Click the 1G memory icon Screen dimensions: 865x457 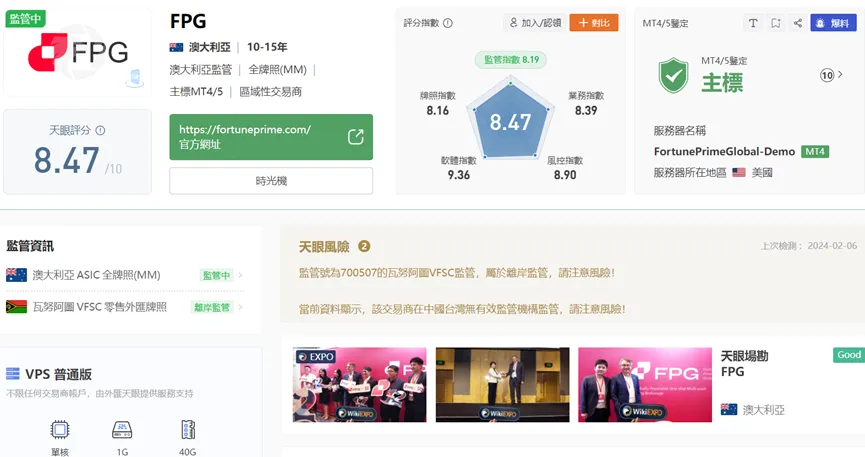122,429
